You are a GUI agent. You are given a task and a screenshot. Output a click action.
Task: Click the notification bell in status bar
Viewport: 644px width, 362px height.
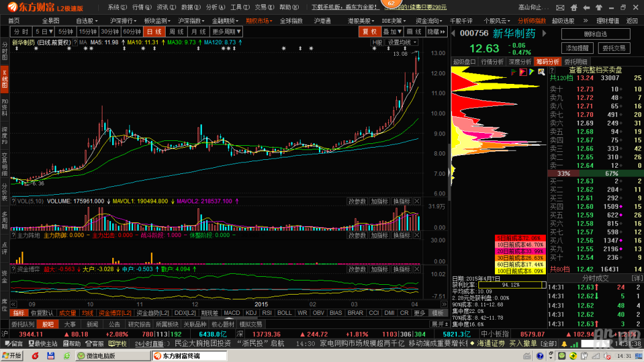(564, 344)
